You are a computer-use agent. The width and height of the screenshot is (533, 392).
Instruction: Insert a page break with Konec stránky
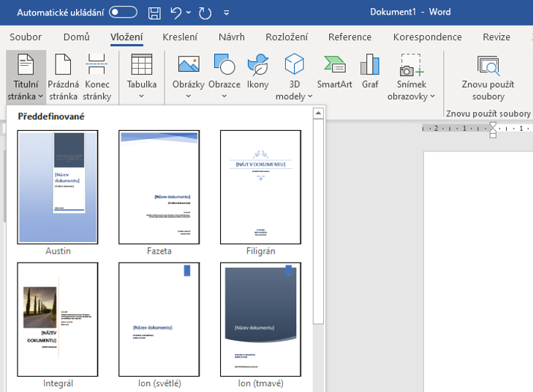click(97, 78)
